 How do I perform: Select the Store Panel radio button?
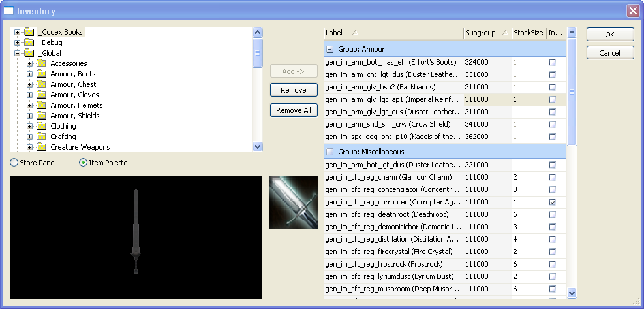click(x=14, y=163)
